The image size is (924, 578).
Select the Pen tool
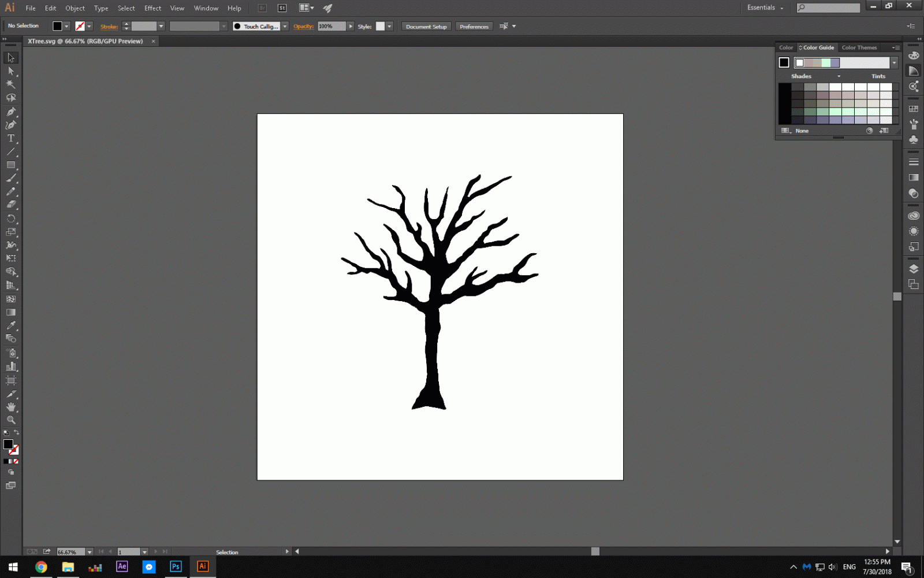pyautogui.click(x=10, y=112)
